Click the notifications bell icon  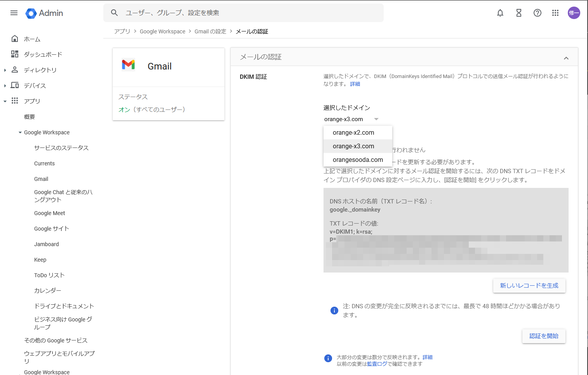[500, 13]
